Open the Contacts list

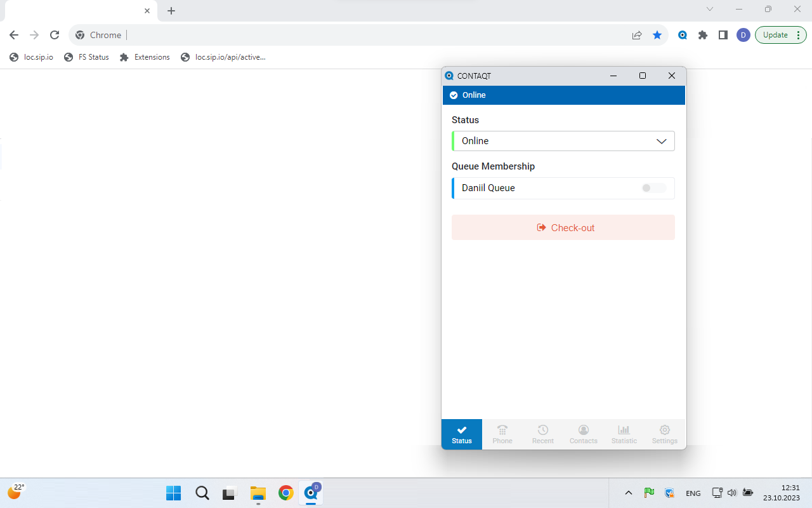pos(583,434)
